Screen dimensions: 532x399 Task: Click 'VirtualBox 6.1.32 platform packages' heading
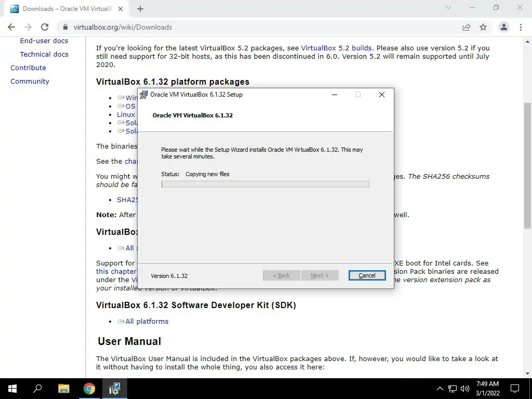pos(172,82)
